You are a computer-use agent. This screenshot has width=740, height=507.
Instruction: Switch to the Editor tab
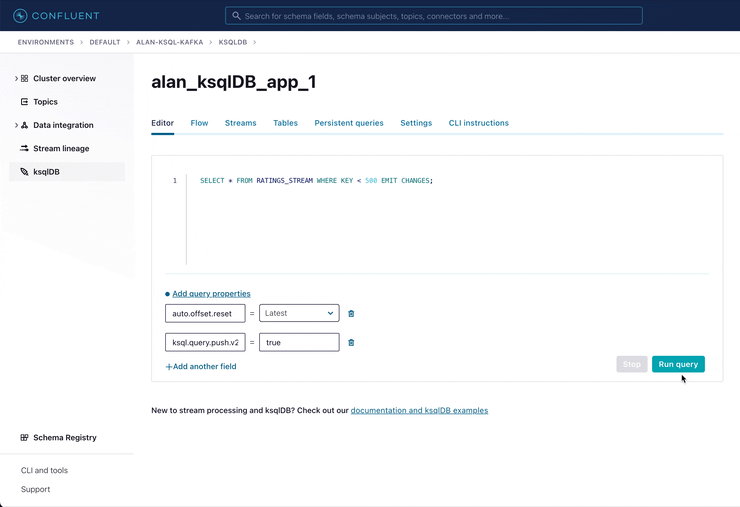click(162, 123)
